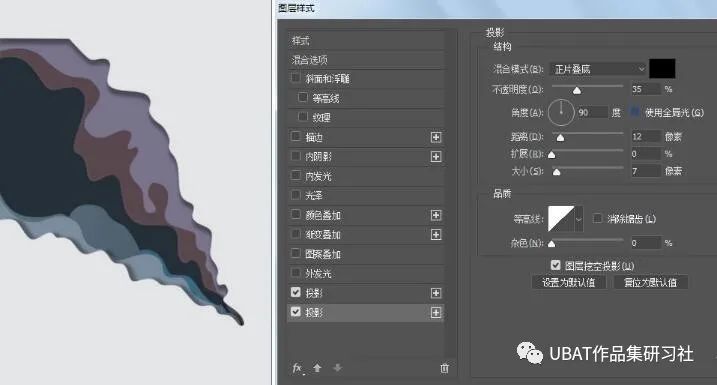Enable the 等高线 sub-option checkbox under 斜面和浮雕
The height and width of the screenshot is (385, 717).
[303, 97]
